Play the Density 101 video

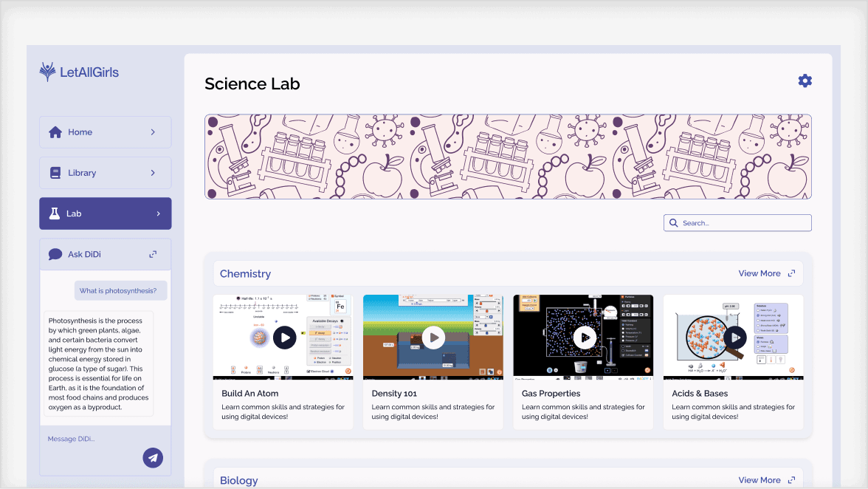tap(433, 338)
